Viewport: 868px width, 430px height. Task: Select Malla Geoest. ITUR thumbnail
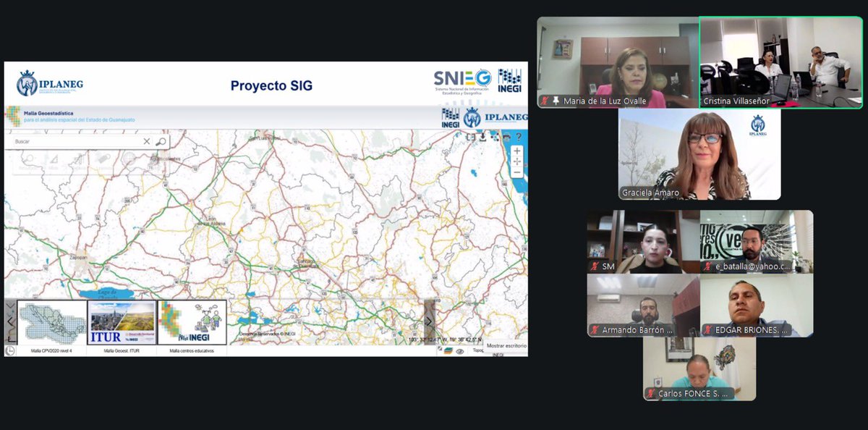[122, 323]
